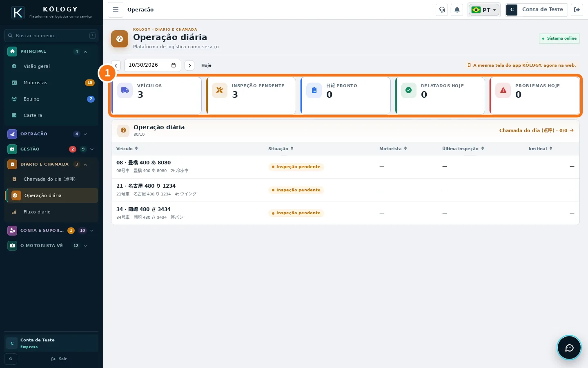Open Motoristas in sidebar
588x368 pixels.
point(51,83)
